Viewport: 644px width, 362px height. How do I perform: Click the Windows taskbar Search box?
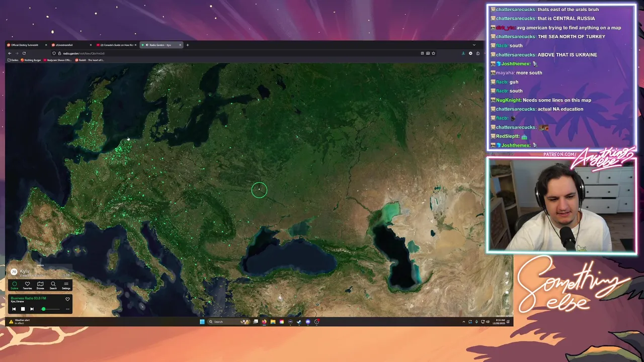(230, 322)
